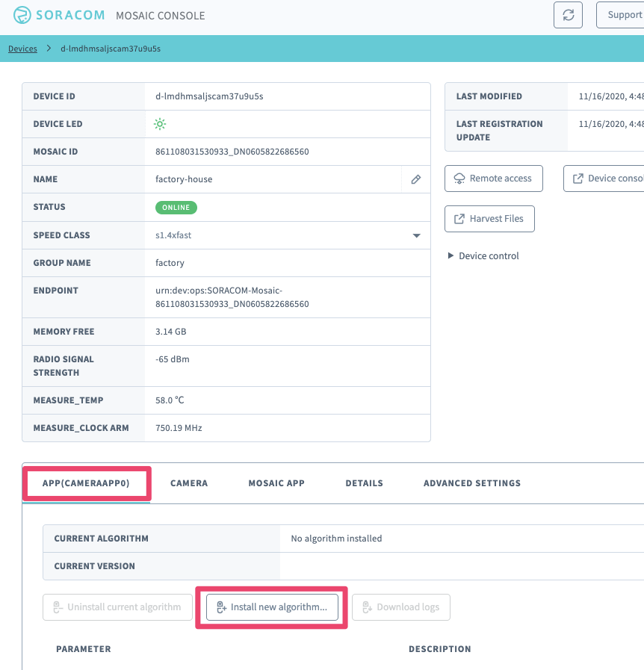Viewport: 644px width, 670px height.
Task: Select the No algorithm installed text
Action: click(x=336, y=539)
